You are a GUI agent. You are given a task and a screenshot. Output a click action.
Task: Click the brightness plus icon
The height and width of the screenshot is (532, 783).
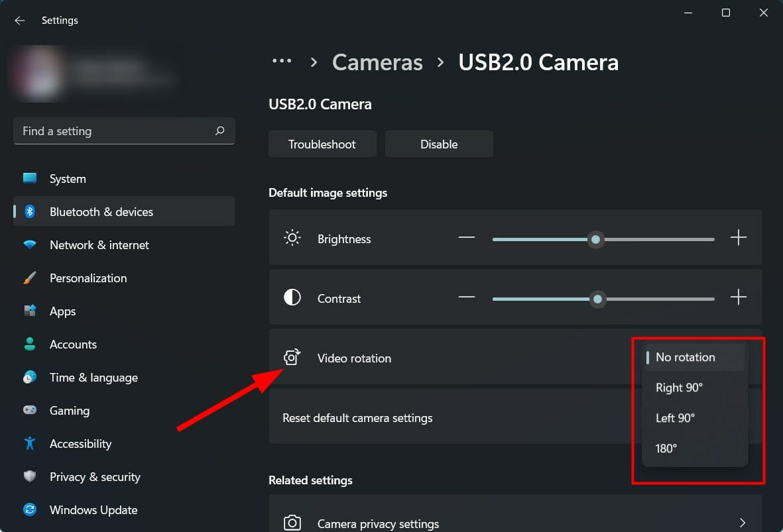tap(738, 239)
